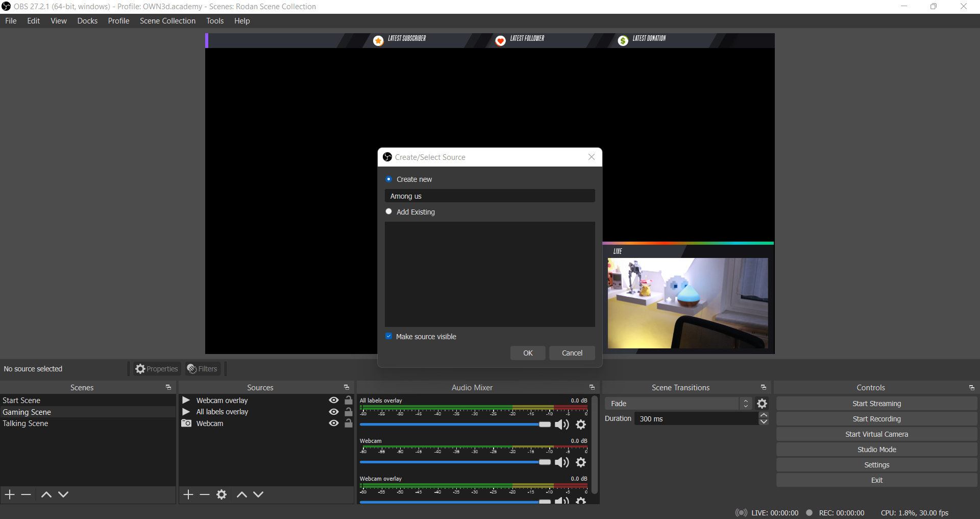The height and width of the screenshot is (519, 980).
Task: Expand the Webcam overlay group
Action: coord(186,400)
